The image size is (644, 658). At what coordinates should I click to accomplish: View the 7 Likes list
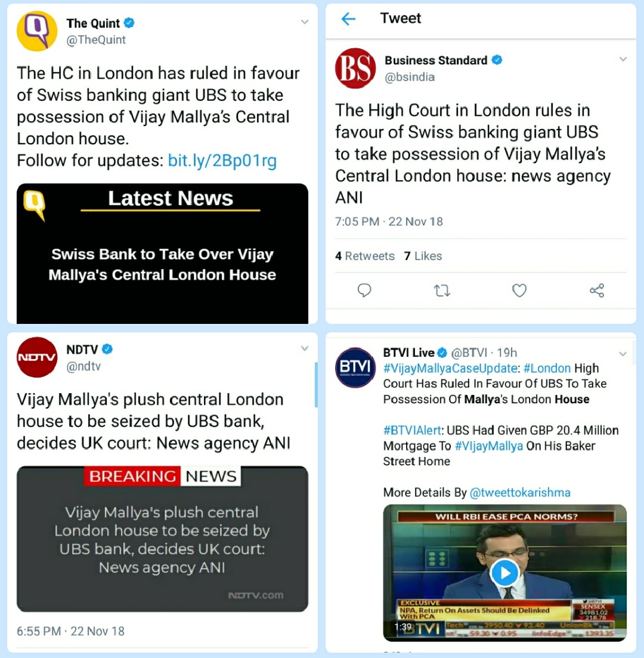423,256
